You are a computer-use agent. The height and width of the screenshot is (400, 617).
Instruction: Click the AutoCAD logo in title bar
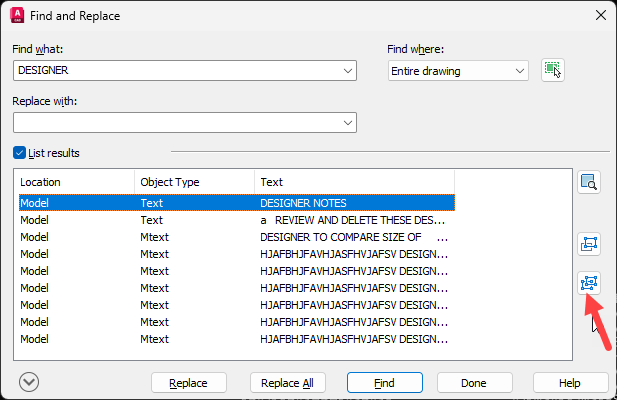click(x=17, y=16)
